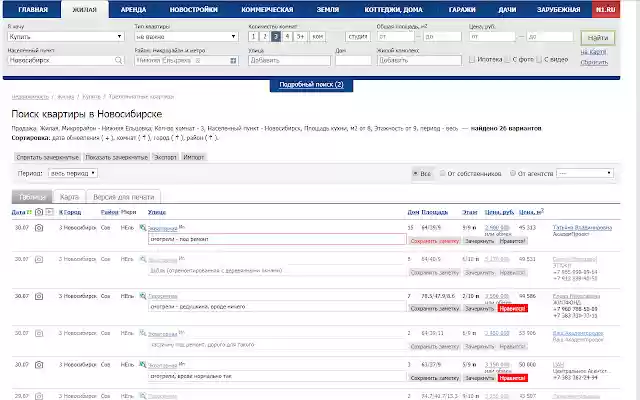Toggle the 3-room filter
This screenshot has width=640, height=400.
276,36
